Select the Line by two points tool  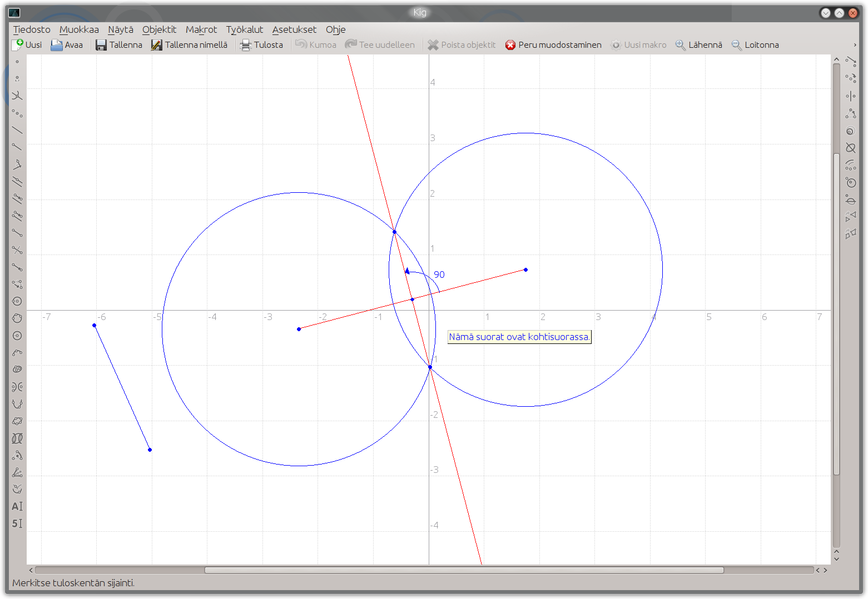click(x=17, y=131)
